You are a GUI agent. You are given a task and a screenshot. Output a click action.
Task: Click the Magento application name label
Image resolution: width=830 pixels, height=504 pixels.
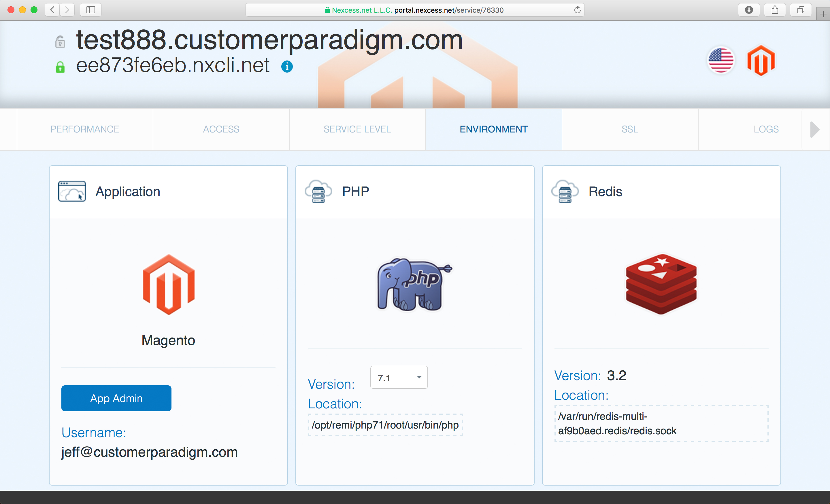(168, 340)
